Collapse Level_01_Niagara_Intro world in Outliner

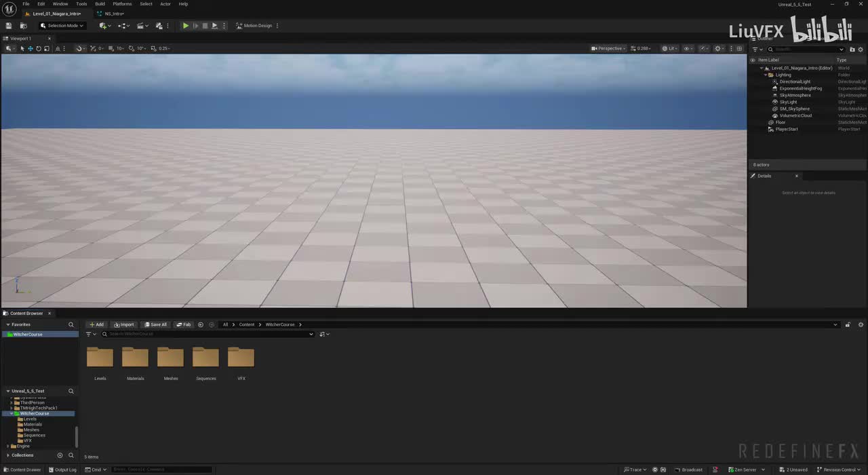(761, 68)
